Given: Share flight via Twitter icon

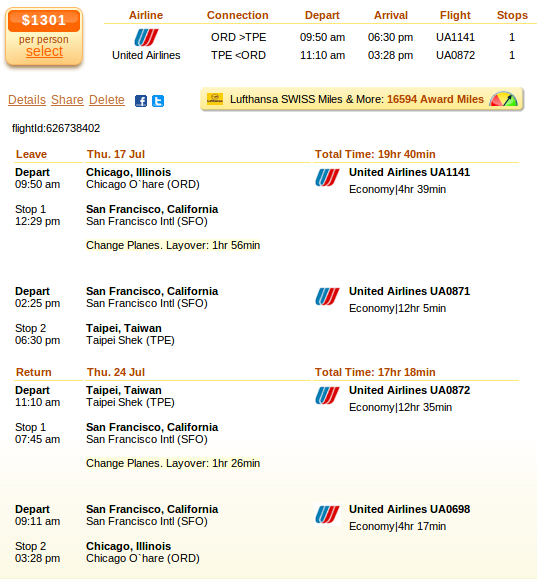Looking at the screenshot, I should pos(158,101).
